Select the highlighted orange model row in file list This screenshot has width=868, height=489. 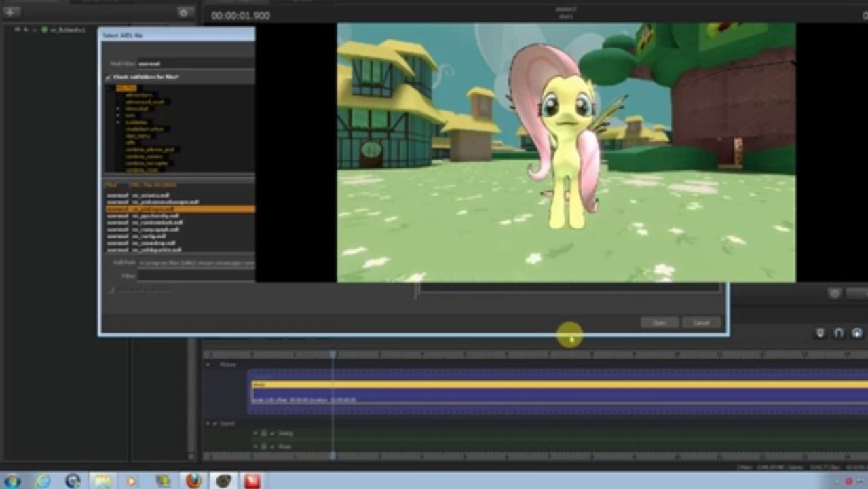click(180, 209)
